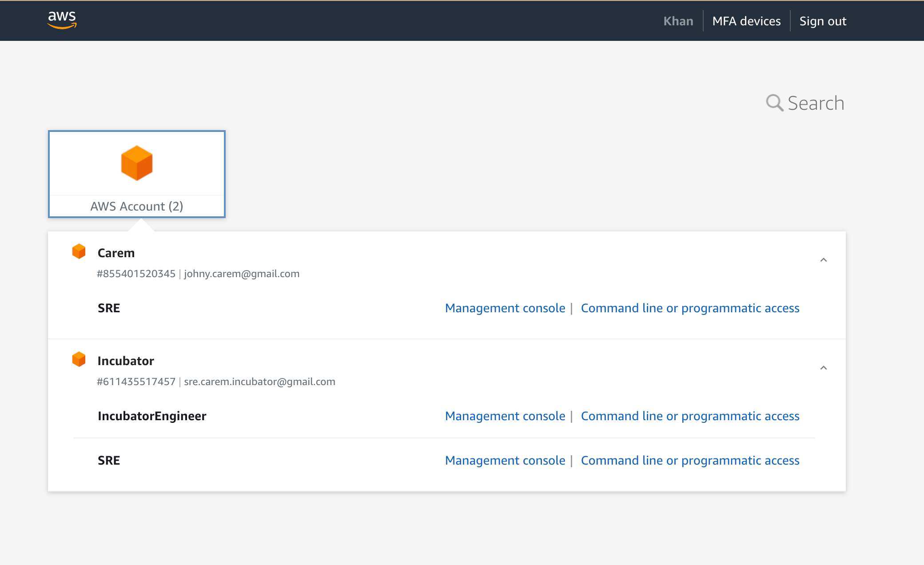Open Command line or programmatic access for Carem SRE
924x565 pixels.
point(690,308)
